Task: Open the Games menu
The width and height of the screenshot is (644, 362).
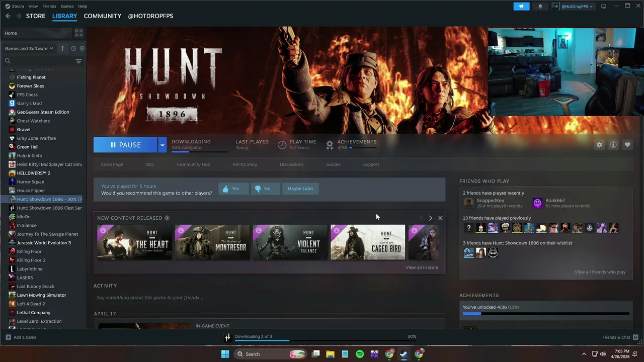Action: point(67,6)
